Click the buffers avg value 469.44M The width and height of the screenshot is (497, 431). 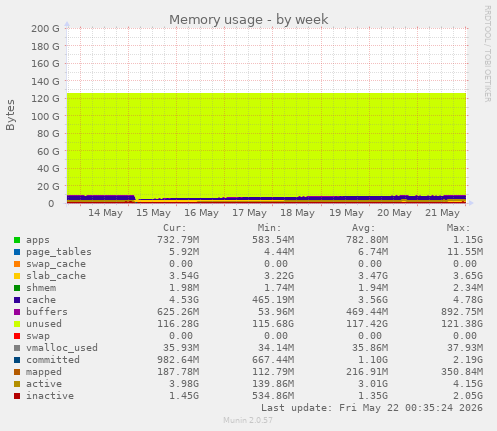[367, 312]
